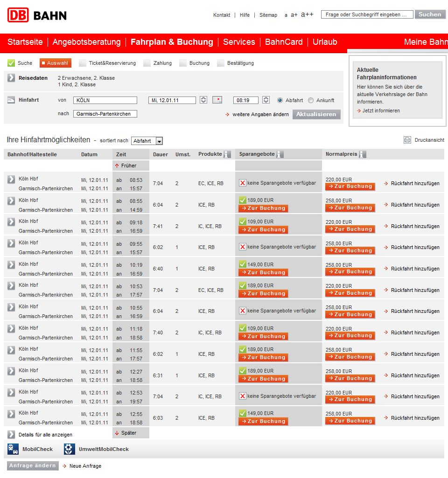This screenshot has height=478, width=448.
Task: Click info icon next to Produkte
Action: [227, 154]
